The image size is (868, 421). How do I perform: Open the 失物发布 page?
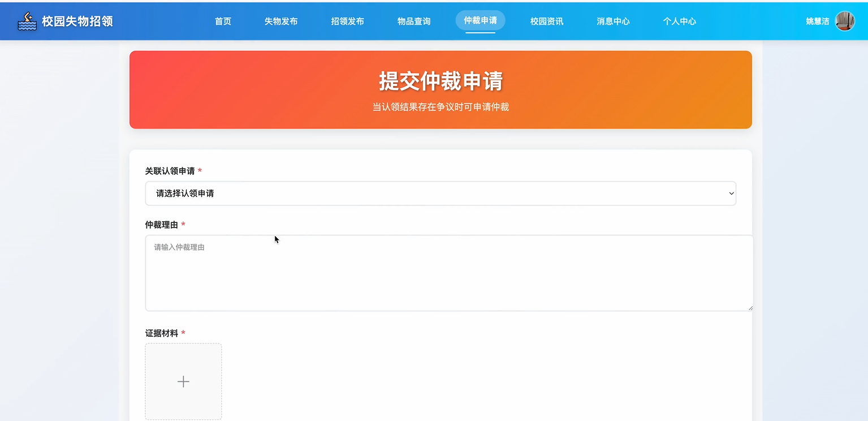281,20
